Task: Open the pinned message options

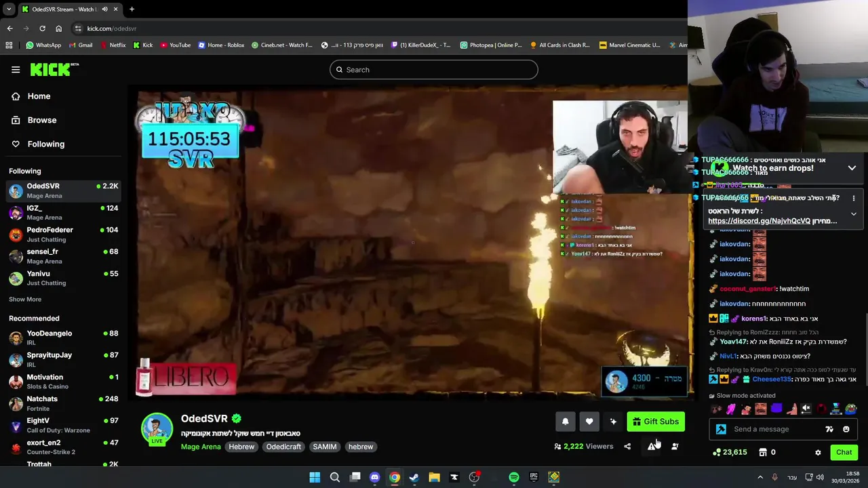Action: click(x=854, y=198)
